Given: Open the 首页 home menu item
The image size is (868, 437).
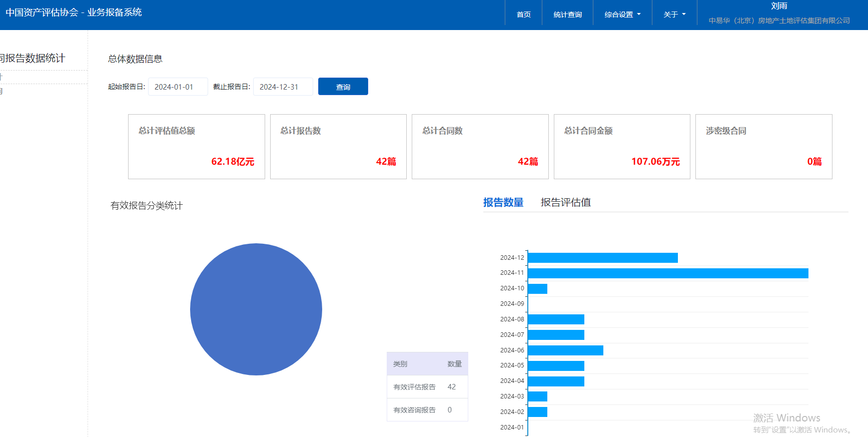Looking at the screenshot, I should pyautogui.click(x=523, y=15).
